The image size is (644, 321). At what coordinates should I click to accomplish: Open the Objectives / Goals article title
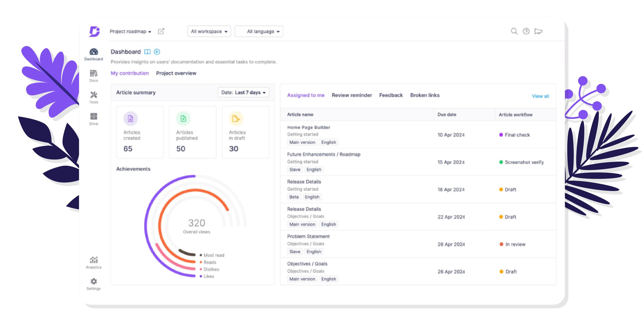(x=307, y=264)
